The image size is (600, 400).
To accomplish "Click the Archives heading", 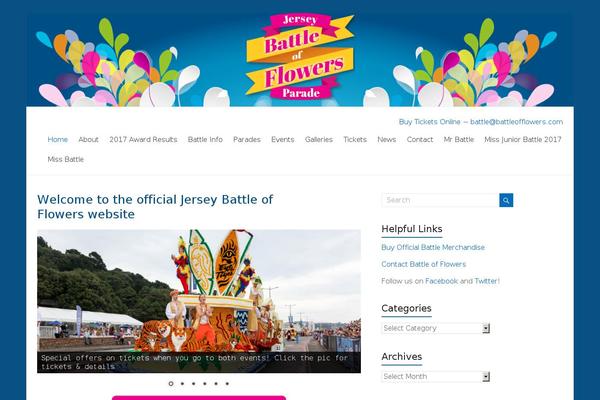I will 402,357.
